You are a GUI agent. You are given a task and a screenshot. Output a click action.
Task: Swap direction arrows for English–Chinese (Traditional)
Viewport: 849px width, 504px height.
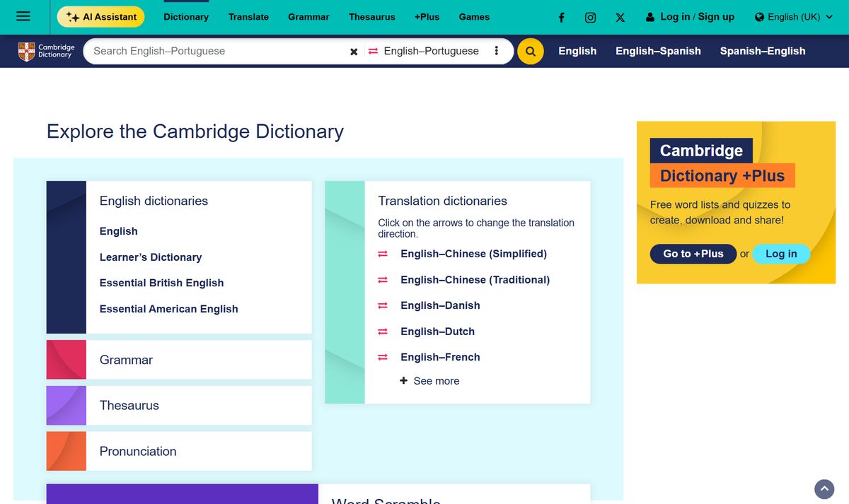383,280
